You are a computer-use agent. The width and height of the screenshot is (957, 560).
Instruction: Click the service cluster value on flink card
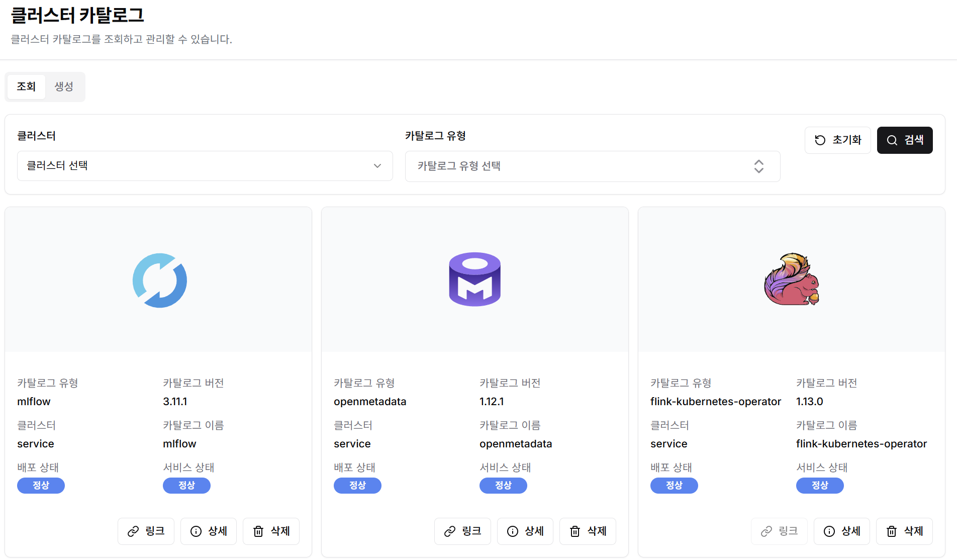pyautogui.click(x=669, y=444)
